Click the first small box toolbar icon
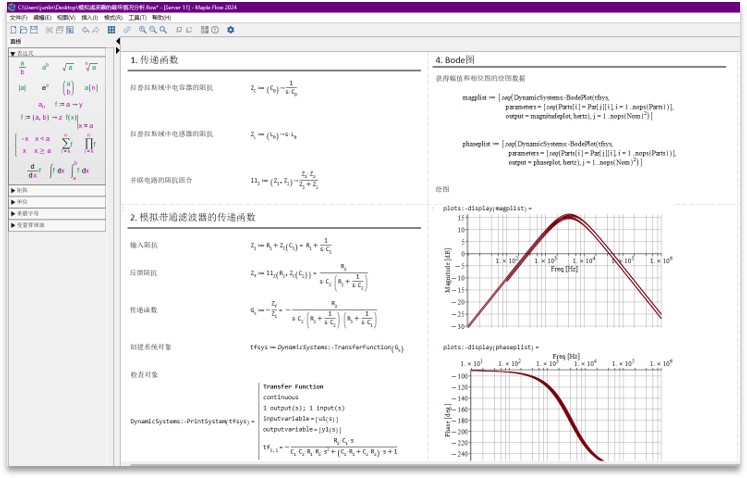The height and width of the screenshot is (478, 747). 179,30
